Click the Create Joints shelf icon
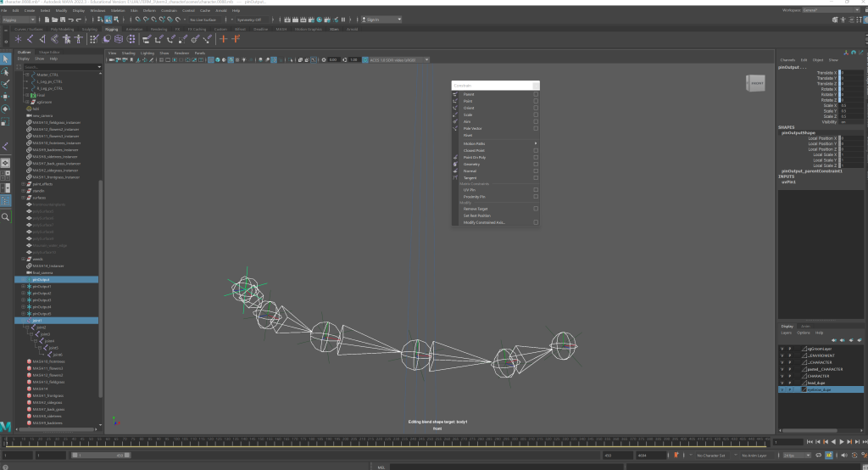The image size is (868, 470). pos(30,39)
